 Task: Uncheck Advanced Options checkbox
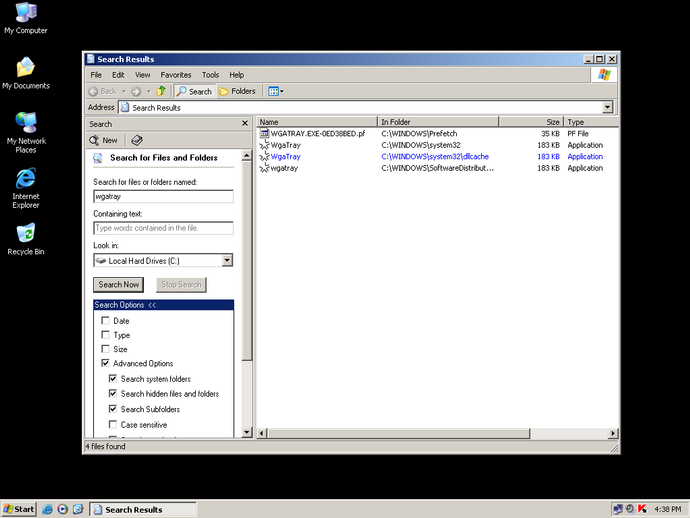point(106,363)
